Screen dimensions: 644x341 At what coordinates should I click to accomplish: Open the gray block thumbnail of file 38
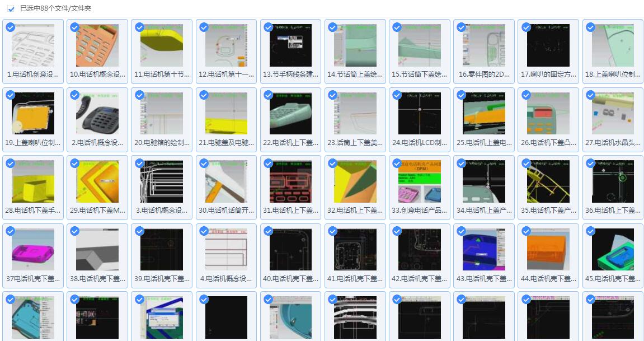coord(97,249)
